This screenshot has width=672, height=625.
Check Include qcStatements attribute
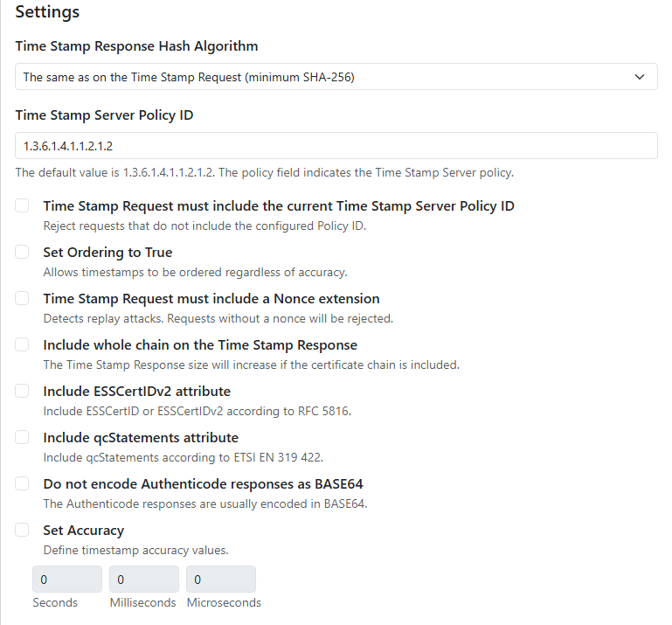(x=22, y=437)
